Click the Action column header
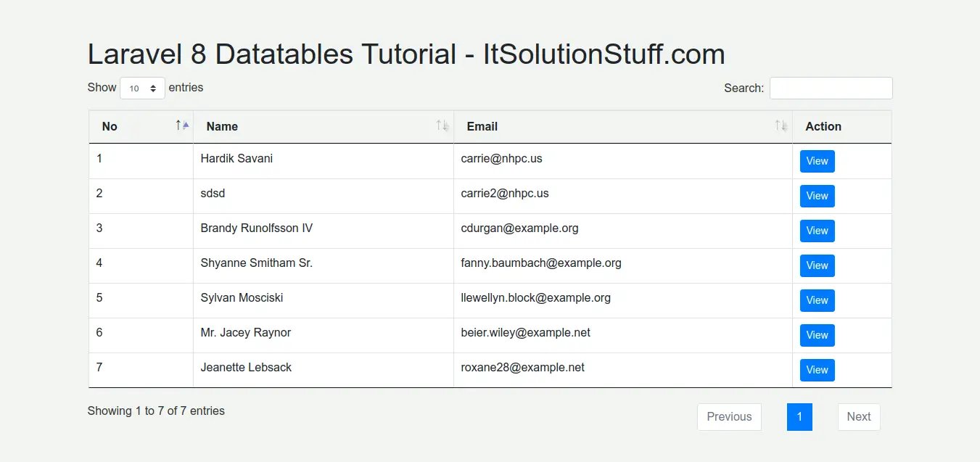 click(x=823, y=126)
